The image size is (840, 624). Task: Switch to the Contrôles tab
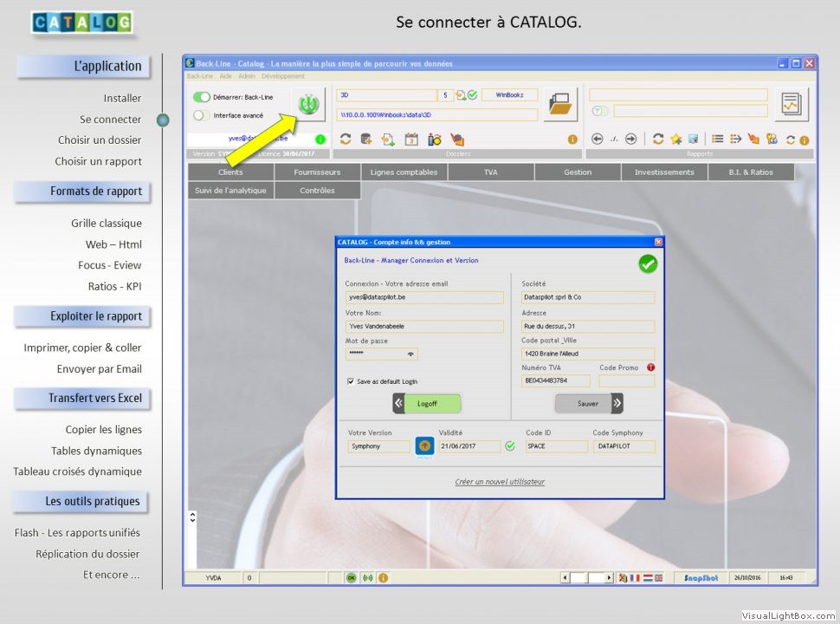pyautogui.click(x=317, y=191)
